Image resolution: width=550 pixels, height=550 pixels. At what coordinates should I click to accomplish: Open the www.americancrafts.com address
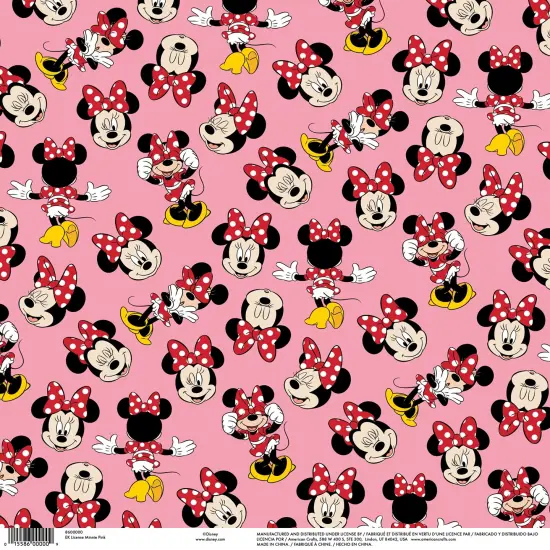pyautogui.click(x=434, y=539)
